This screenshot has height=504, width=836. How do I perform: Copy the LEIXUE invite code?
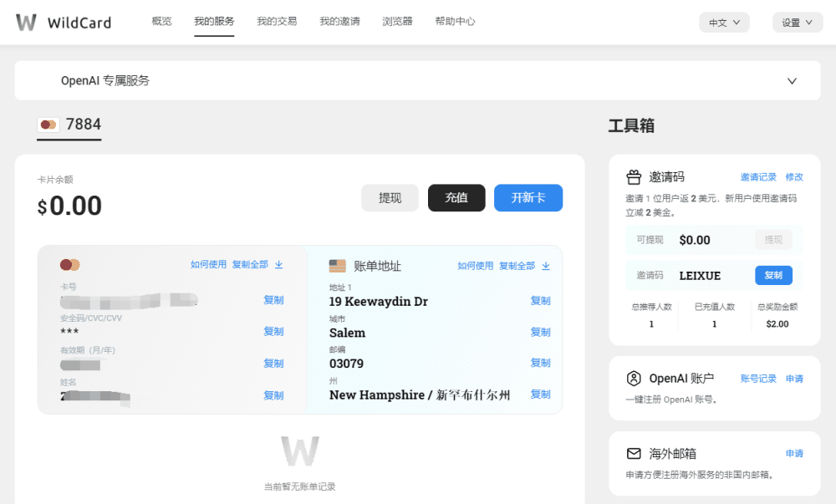click(773, 275)
